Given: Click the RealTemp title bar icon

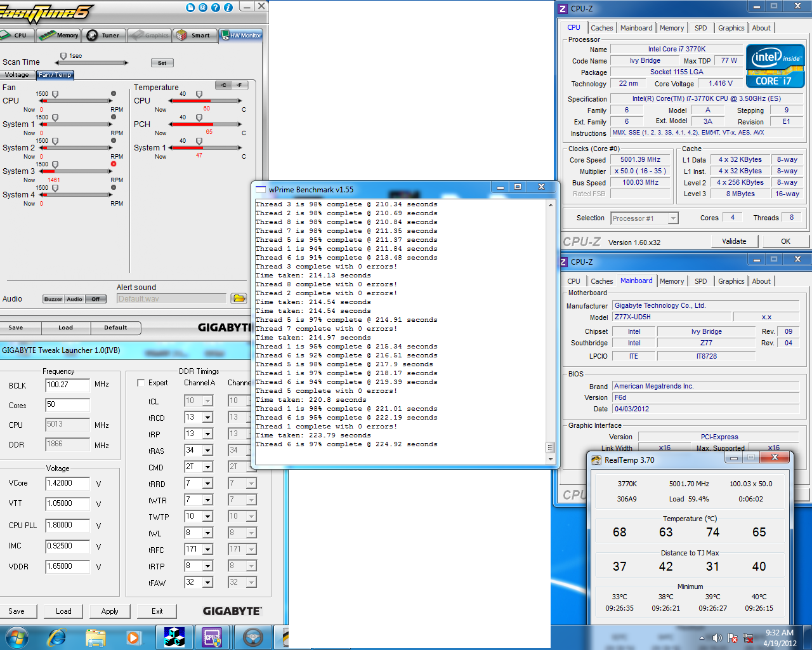Looking at the screenshot, I should [596, 460].
